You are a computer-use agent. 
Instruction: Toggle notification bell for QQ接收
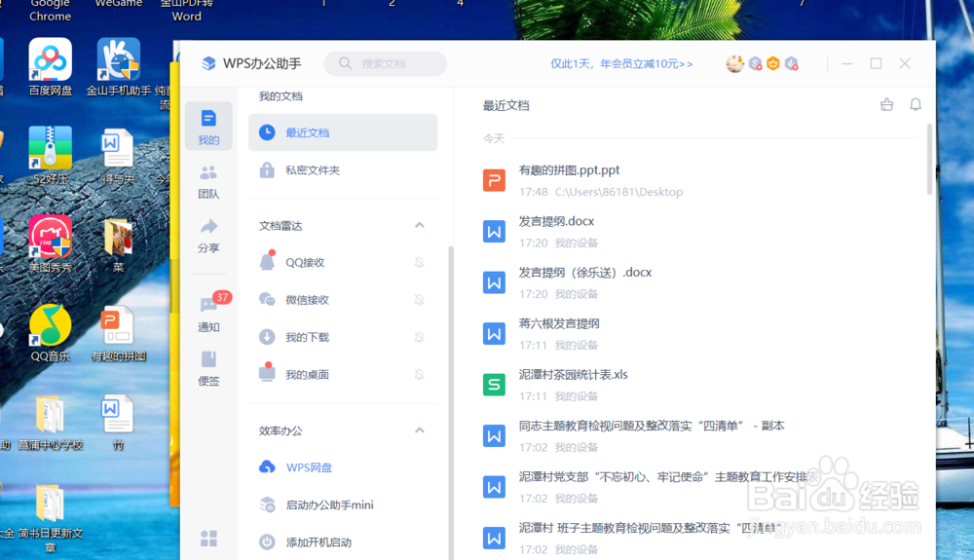pyautogui.click(x=419, y=263)
